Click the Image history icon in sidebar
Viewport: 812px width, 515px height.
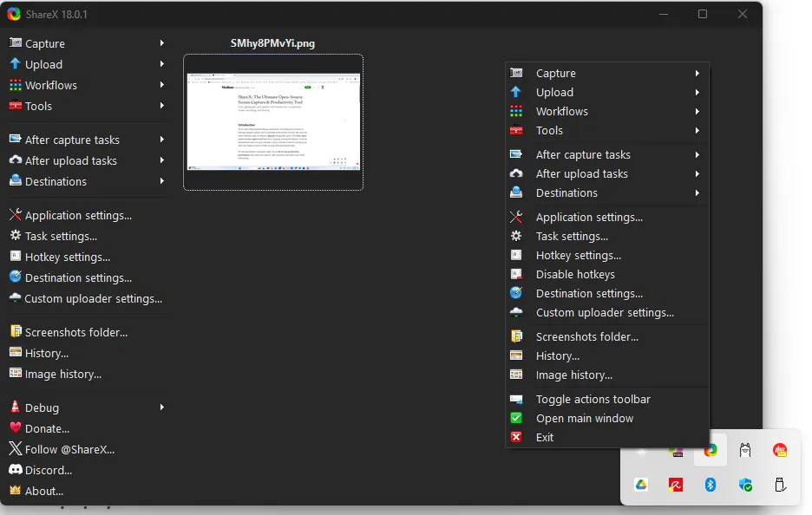[x=15, y=374]
